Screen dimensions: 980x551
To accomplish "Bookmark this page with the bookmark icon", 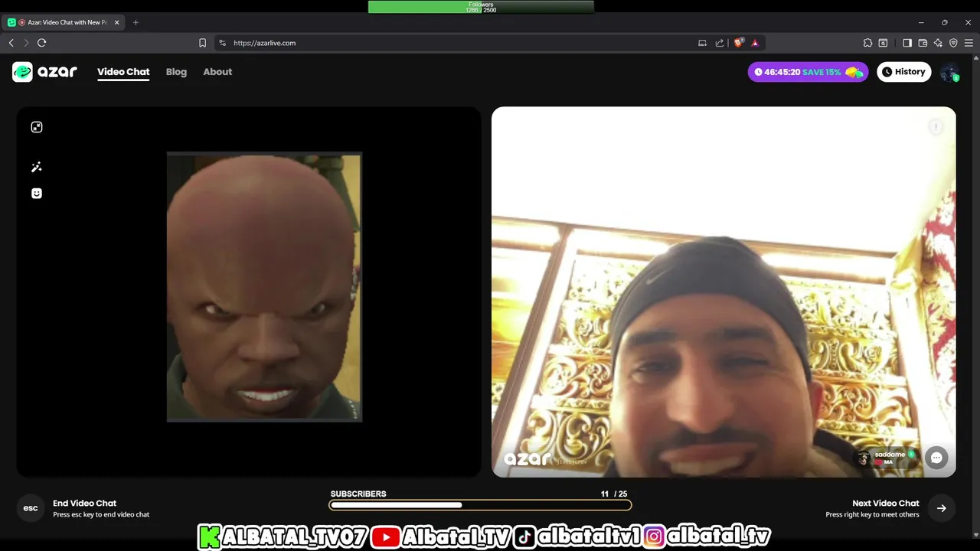I will [202, 43].
